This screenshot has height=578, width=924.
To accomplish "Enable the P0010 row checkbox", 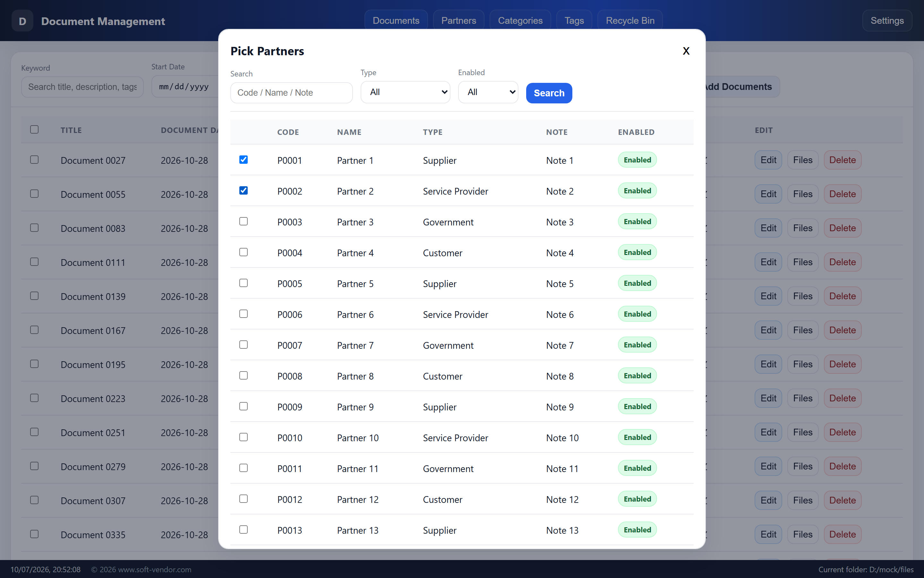I will tap(244, 437).
